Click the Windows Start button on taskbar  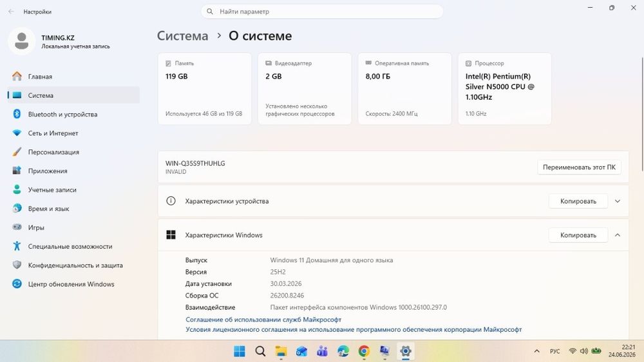pyautogui.click(x=240, y=351)
